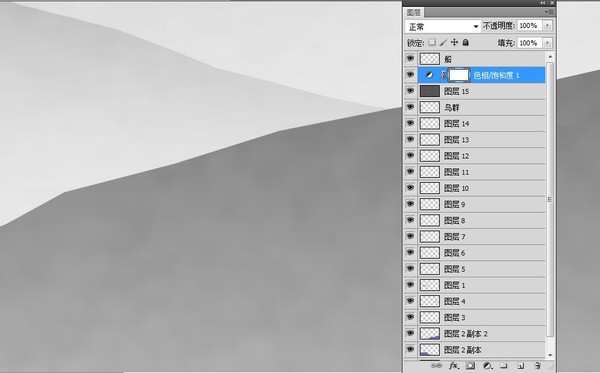This screenshot has width=600, height=373.
Task: Toggle lock transparent pixels checker icon
Action: click(432, 42)
